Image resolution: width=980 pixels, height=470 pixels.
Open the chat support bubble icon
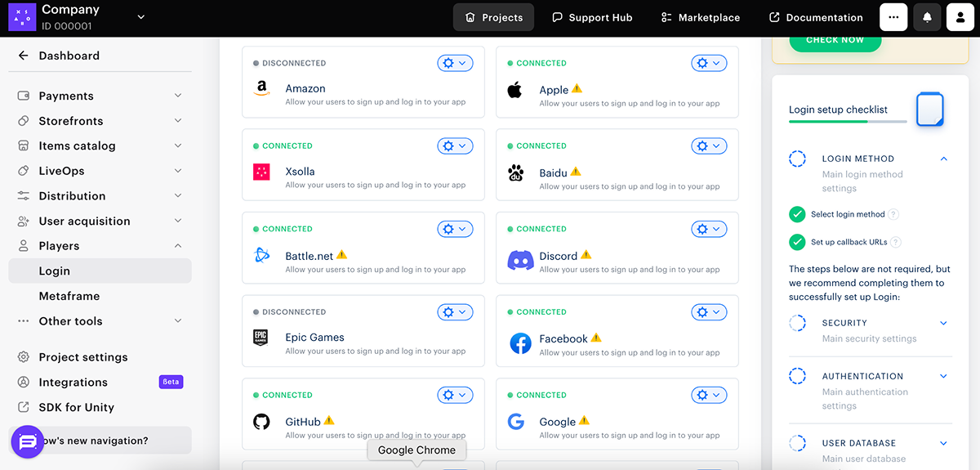[x=27, y=442]
